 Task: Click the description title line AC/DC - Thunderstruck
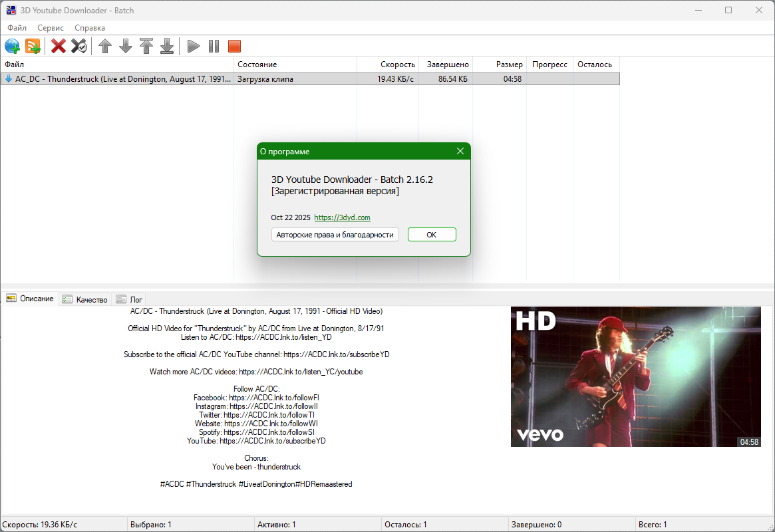point(256,311)
